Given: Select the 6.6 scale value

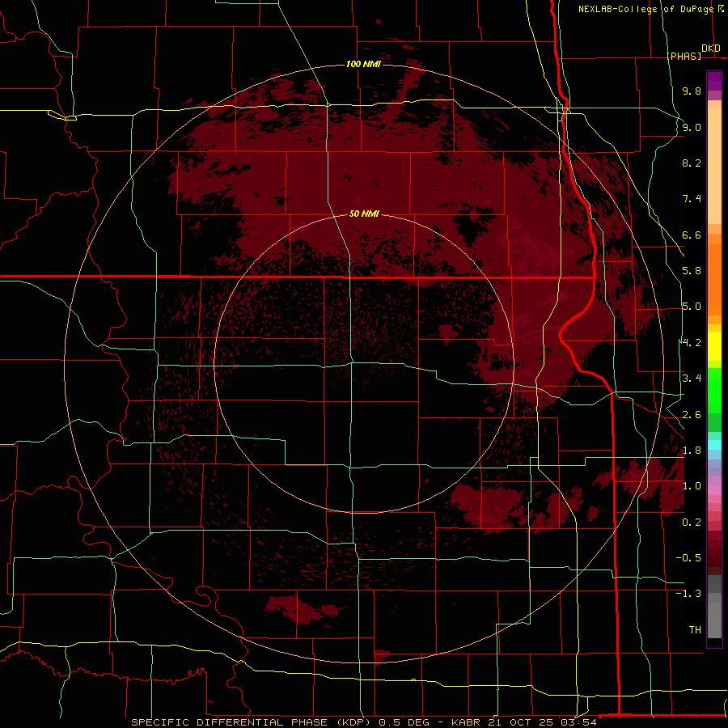Looking at the screenshot, I should click(x=692, y=235).
